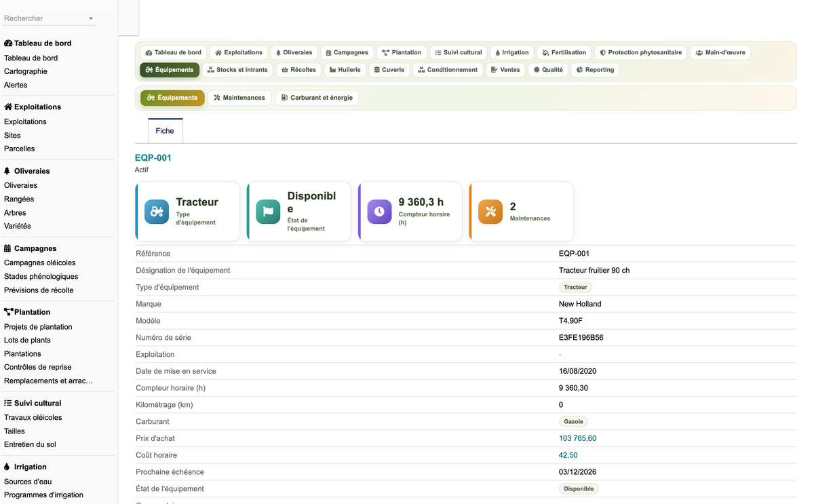
Task: Click the Irrigation sidebar section header
Action: (x=25, y=467)
